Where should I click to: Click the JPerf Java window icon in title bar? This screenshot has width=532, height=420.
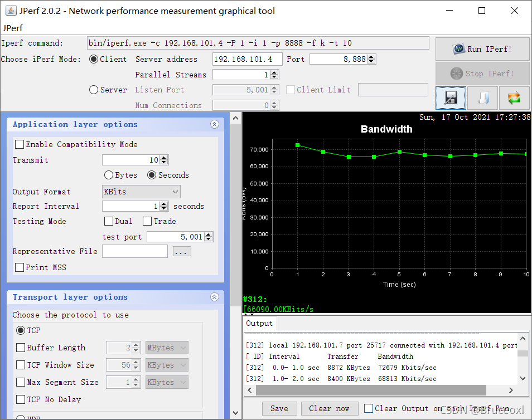pos(11,11)
